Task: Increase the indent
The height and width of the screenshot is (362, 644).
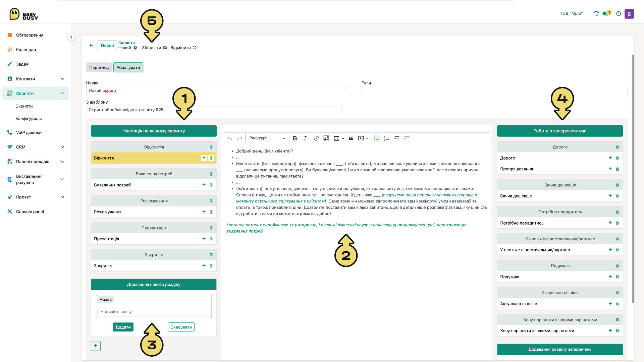Action: 407,138
